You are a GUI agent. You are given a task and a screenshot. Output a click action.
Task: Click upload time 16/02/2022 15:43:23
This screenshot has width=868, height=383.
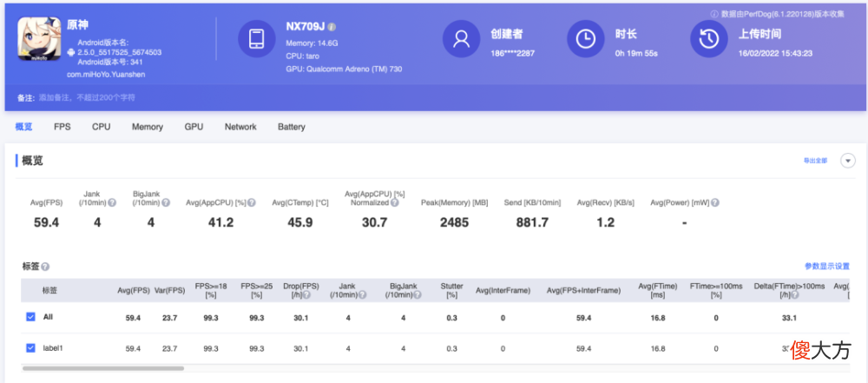click(775, 53)
